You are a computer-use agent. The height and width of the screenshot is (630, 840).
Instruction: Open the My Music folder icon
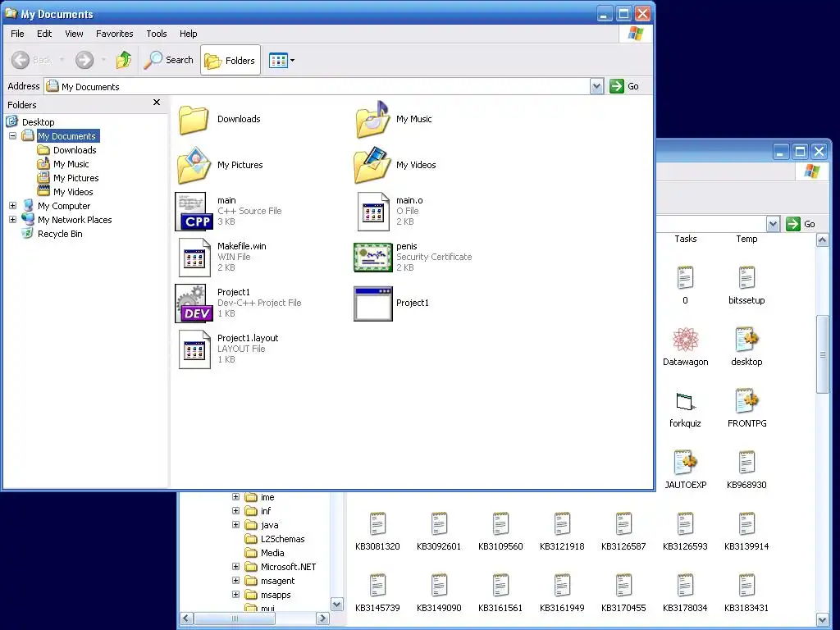click(372, 119)
